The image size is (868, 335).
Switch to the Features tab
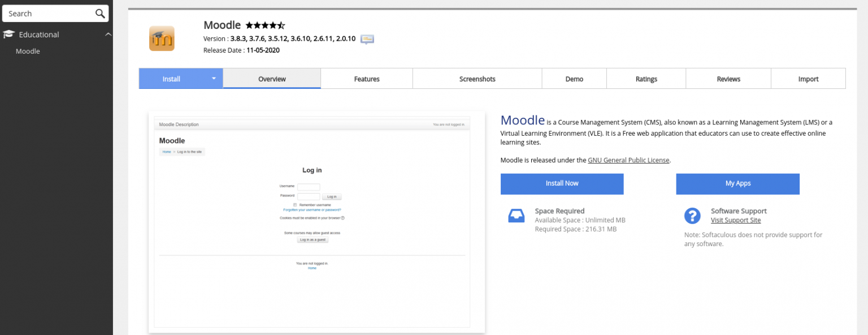pyautogui.click(x=366, y=79)
